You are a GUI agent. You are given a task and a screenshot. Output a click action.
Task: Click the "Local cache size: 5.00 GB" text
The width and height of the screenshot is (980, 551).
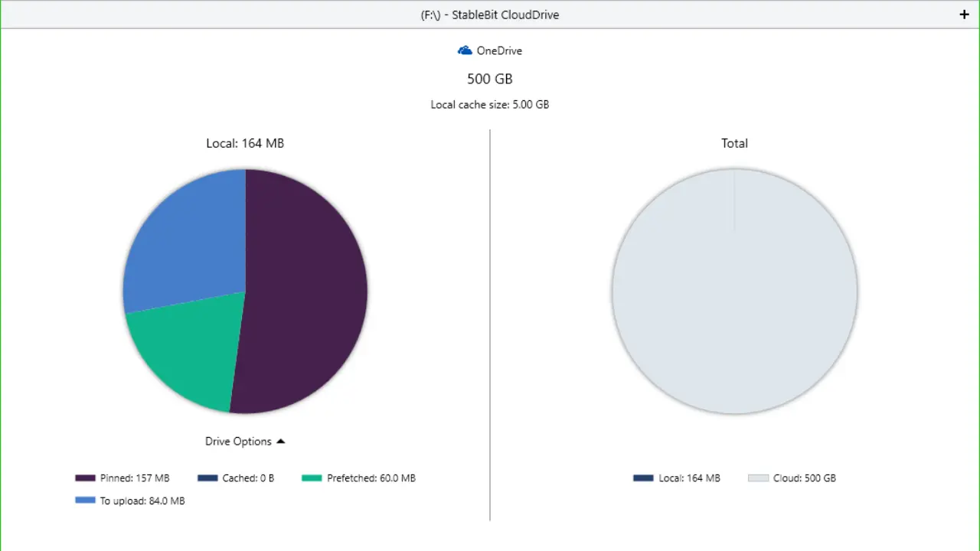tap(490, 105)
